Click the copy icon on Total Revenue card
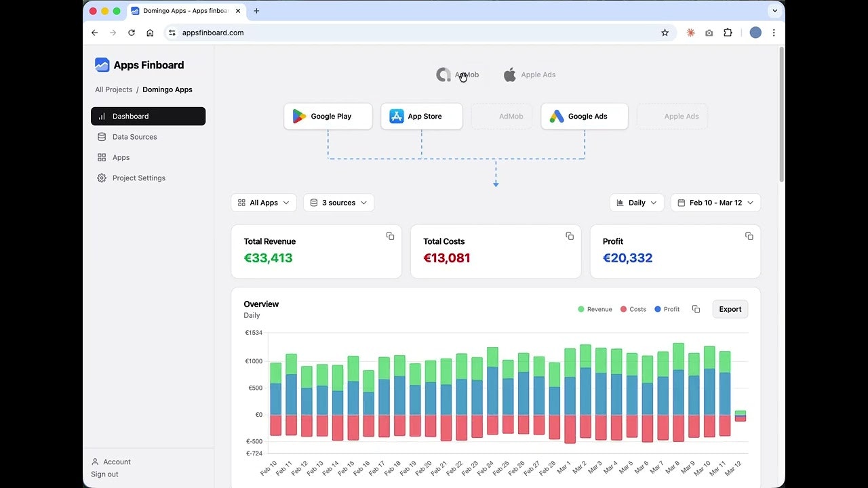 point(390,236)
